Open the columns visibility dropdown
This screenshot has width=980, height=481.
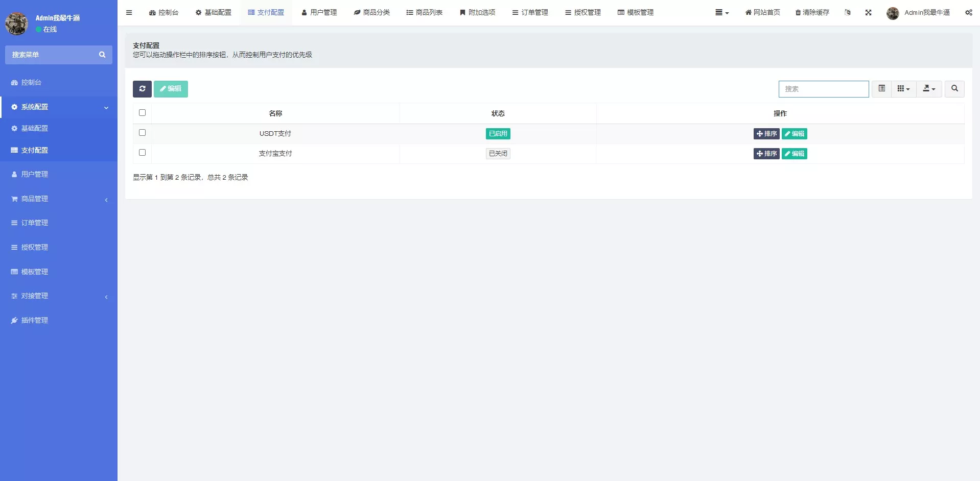[x=903, y=89]
